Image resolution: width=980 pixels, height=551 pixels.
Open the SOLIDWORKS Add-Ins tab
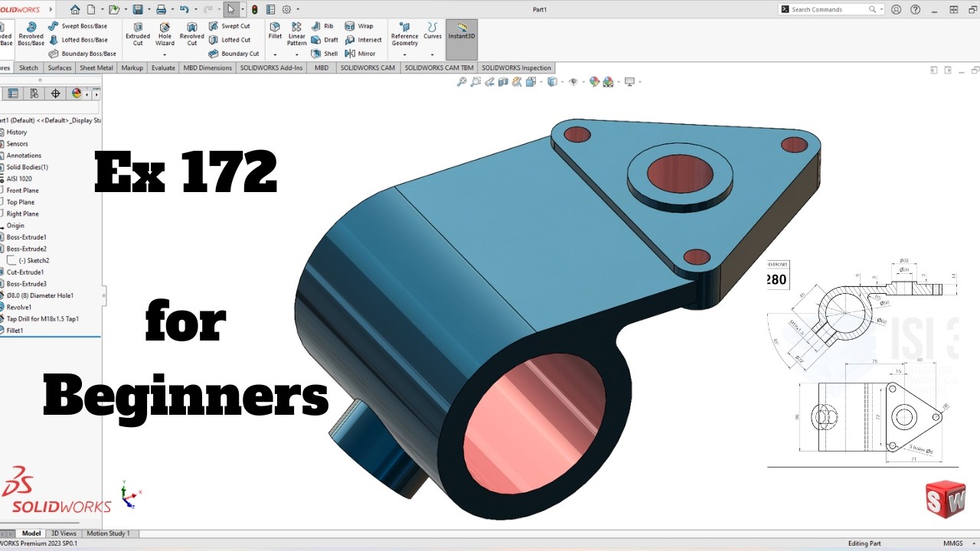tap(272, 67)
